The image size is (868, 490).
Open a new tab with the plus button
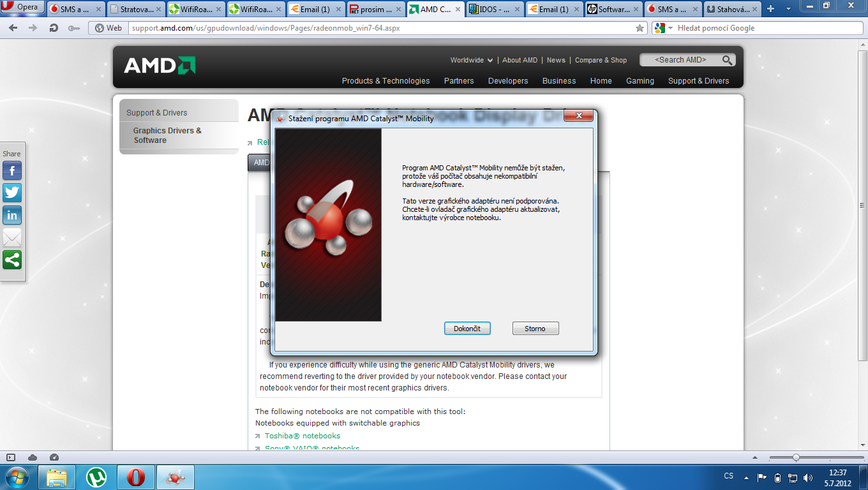click(770, 9)
